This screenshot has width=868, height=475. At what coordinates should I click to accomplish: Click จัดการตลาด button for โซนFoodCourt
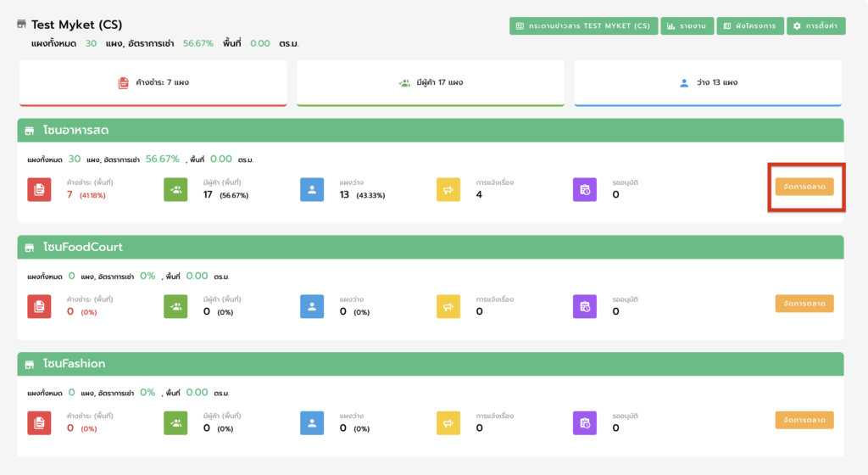coord(804,304)
